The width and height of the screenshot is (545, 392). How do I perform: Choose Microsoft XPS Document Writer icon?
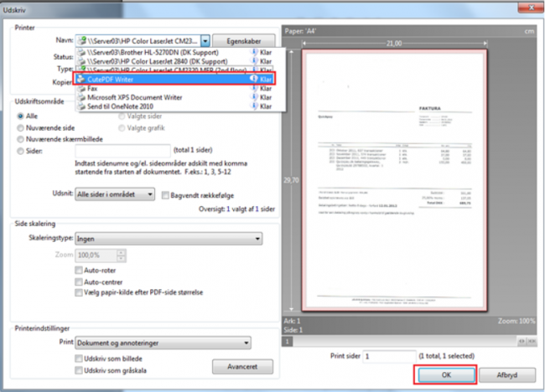81,97
